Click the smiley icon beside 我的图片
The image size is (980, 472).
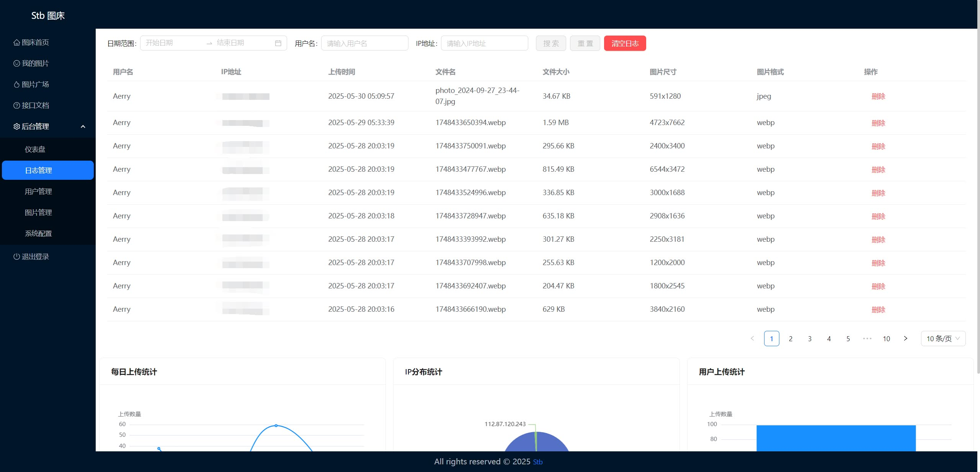pos(16,63)
